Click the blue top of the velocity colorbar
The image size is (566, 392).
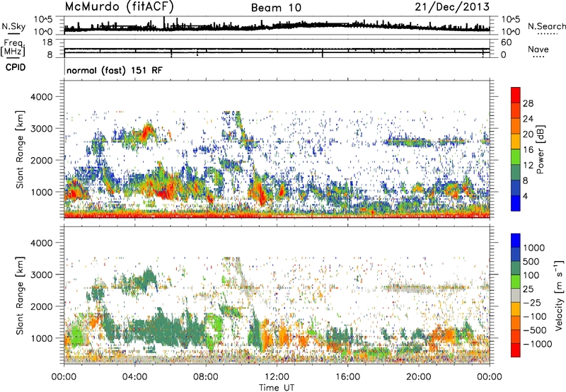[516, 241]
